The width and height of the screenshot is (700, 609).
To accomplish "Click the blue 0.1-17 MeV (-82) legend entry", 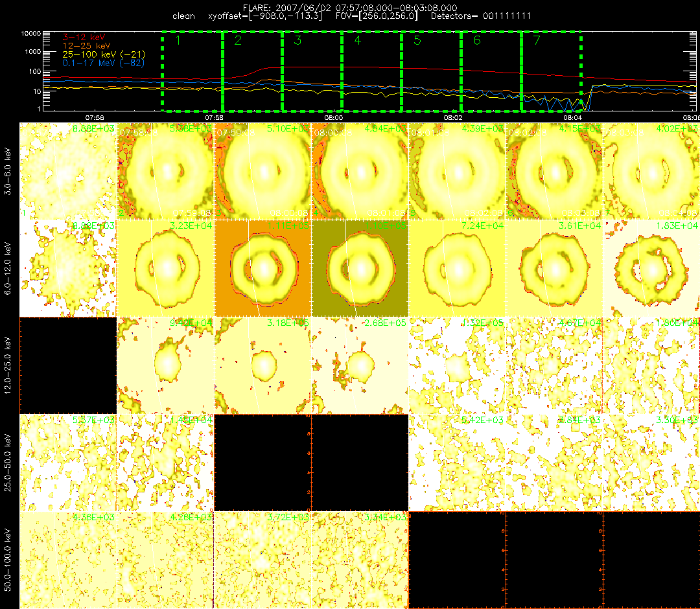I will 104,63.
